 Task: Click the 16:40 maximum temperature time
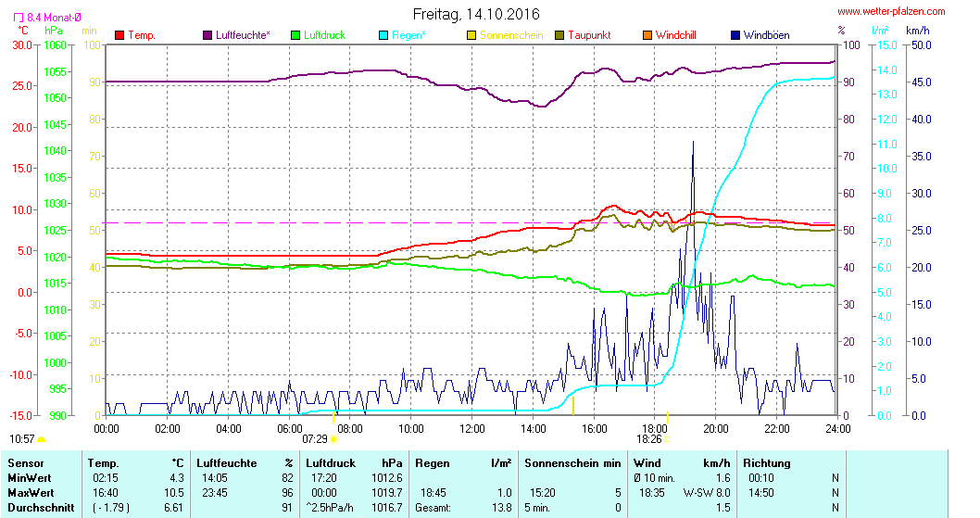pos(106,493)
